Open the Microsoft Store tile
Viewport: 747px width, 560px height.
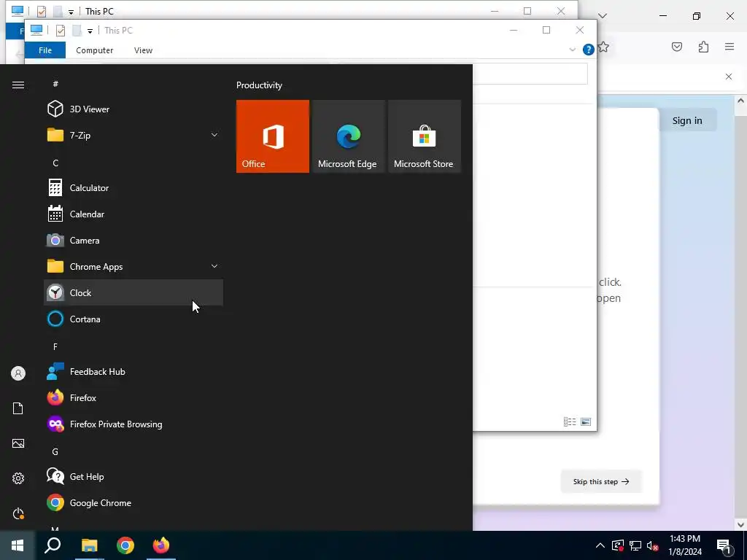(425, 136)
